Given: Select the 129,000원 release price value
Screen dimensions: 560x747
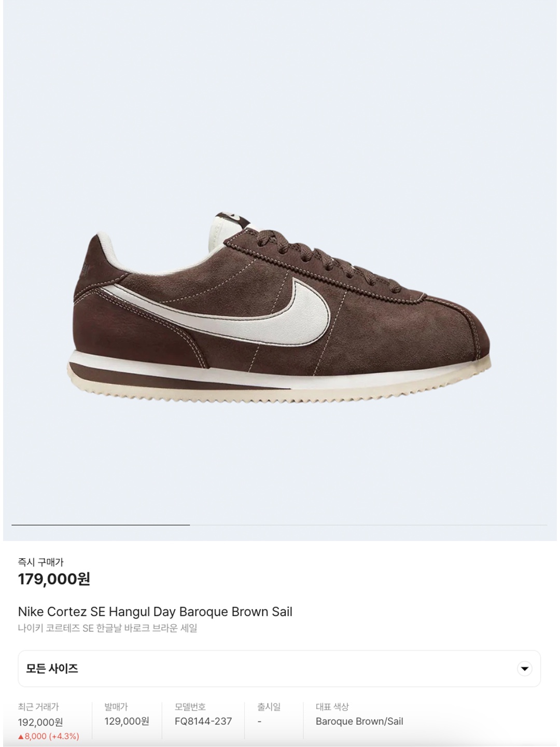Looking at the screenshot, I should (127, 721).
